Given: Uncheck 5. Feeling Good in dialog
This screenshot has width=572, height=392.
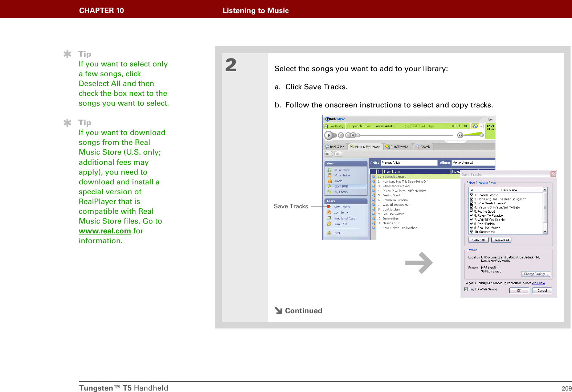Looking at the screenshot, I should (x=472, y=211).
